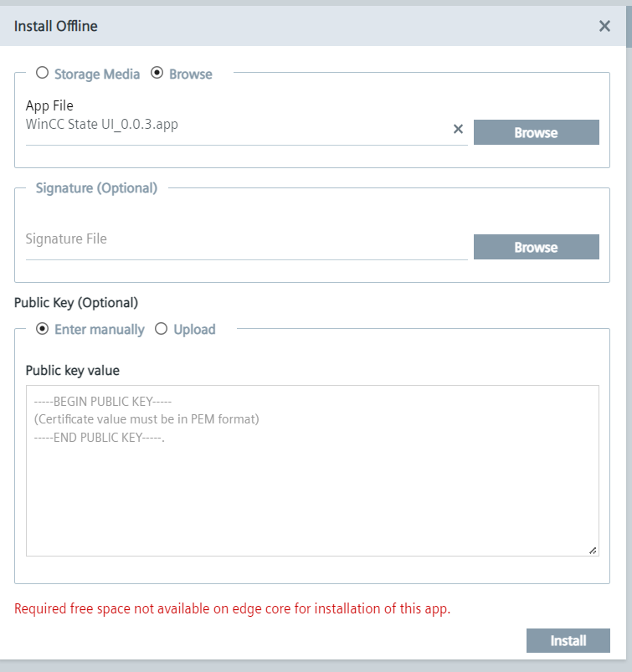Select the Browse radio button option
The width and height of the screenshot is (632, 672).
coord(157,74)
